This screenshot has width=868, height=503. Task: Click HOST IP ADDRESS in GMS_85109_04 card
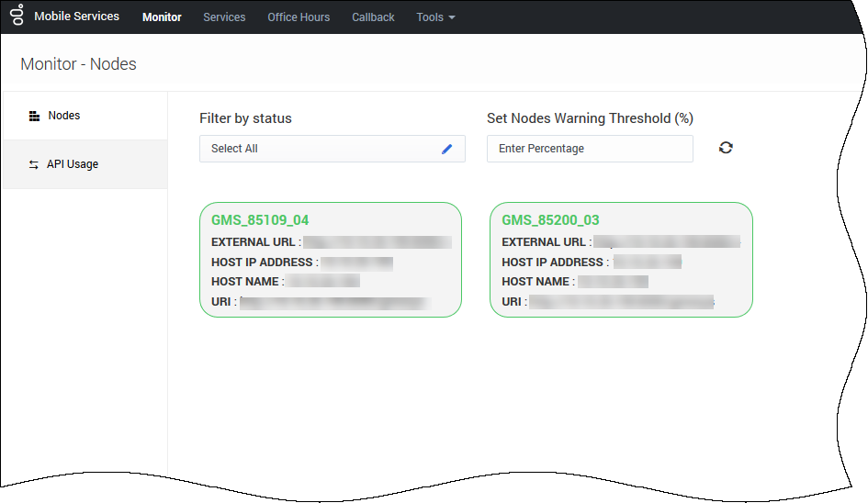point(263,263)
